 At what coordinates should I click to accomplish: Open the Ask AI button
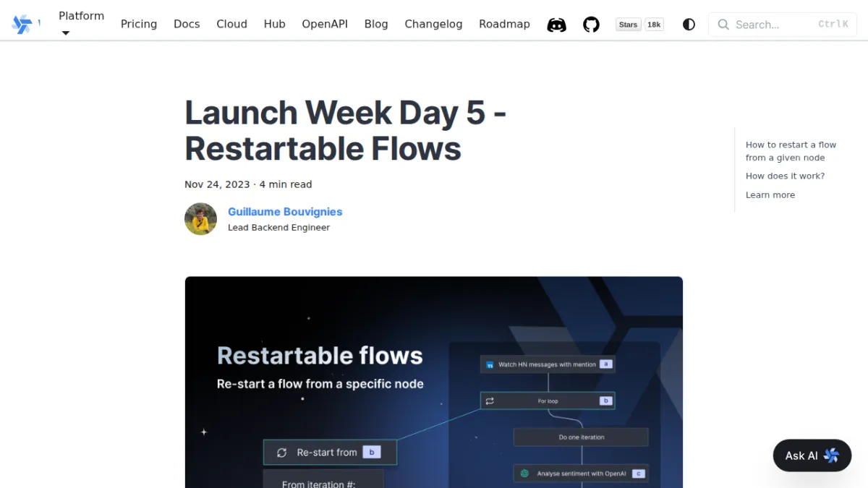[x=812, y=455]
